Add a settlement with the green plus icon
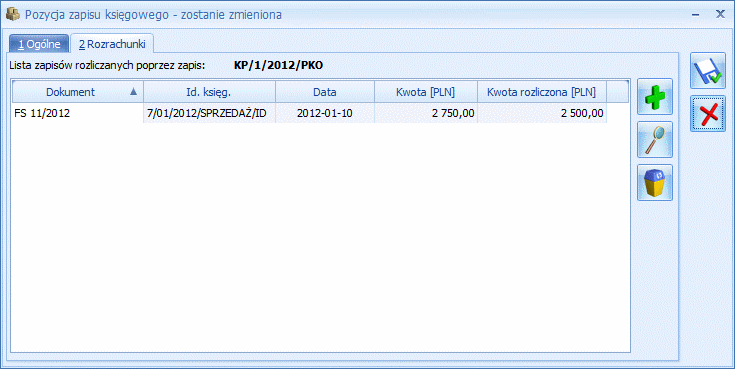 pos(655,97)
